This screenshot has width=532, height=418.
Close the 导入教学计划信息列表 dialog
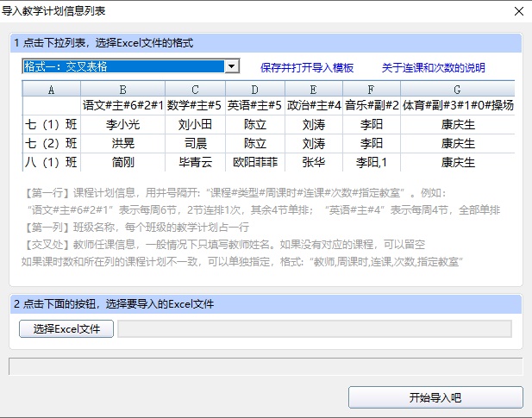519,11
